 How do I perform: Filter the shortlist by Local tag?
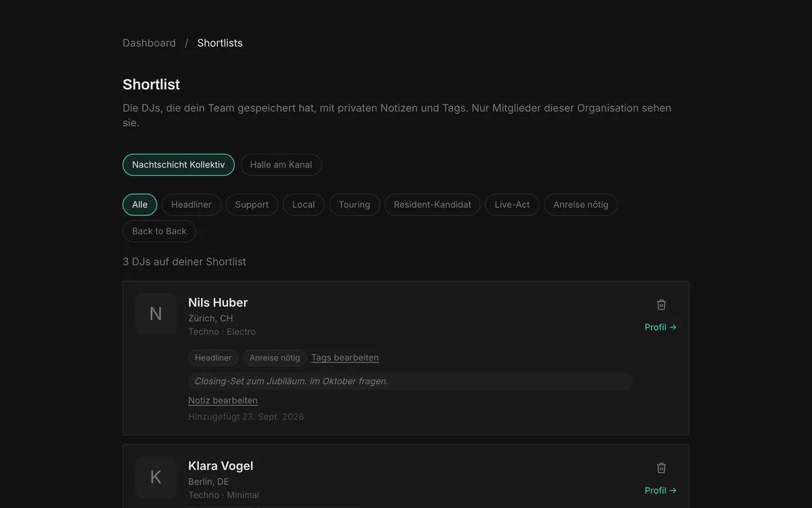pyautogui.click(x=303, y=205)
